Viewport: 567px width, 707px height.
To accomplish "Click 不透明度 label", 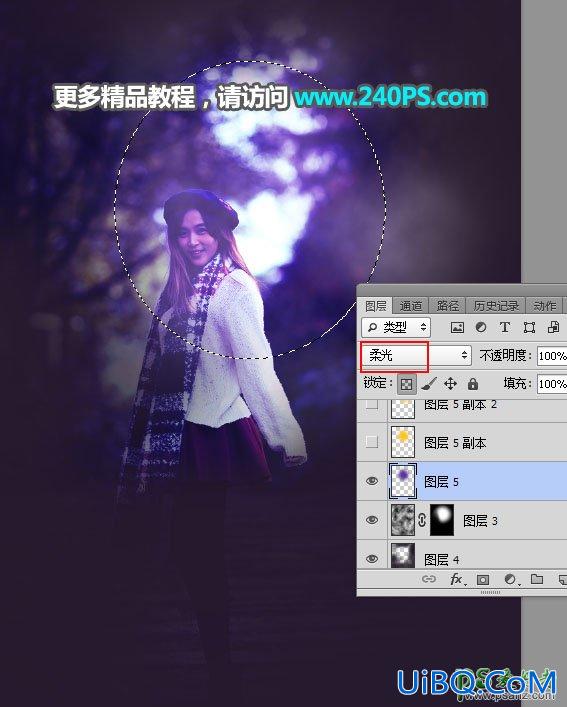I will (x=505, y=356).
